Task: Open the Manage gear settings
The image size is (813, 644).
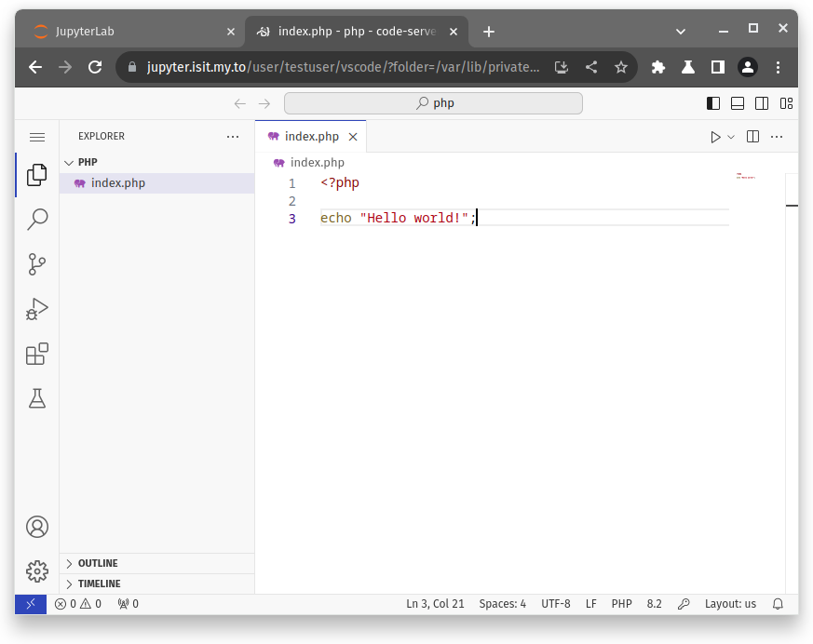Action: tap(37, 570)
